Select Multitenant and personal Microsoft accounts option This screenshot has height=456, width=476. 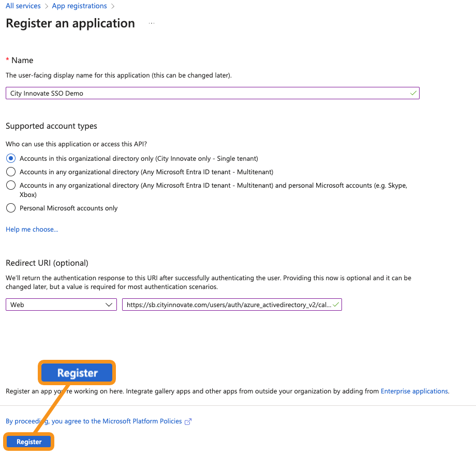[10, 185]
